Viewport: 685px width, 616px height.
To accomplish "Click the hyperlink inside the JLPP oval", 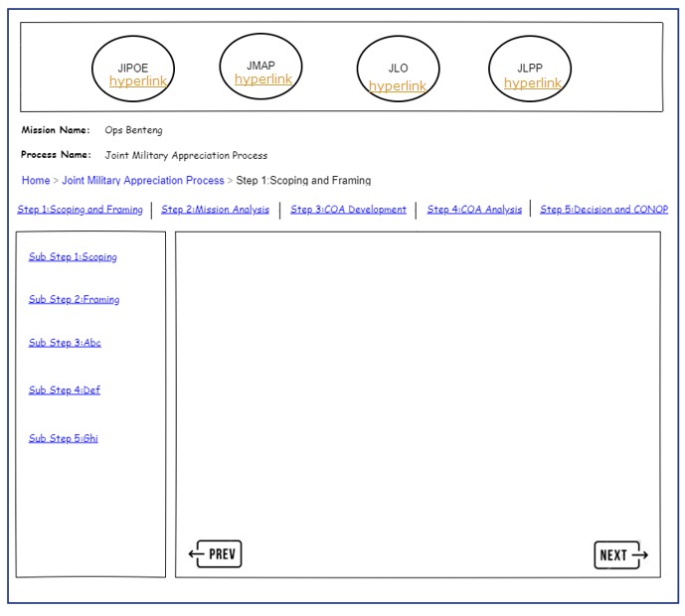I will point(532,83).
